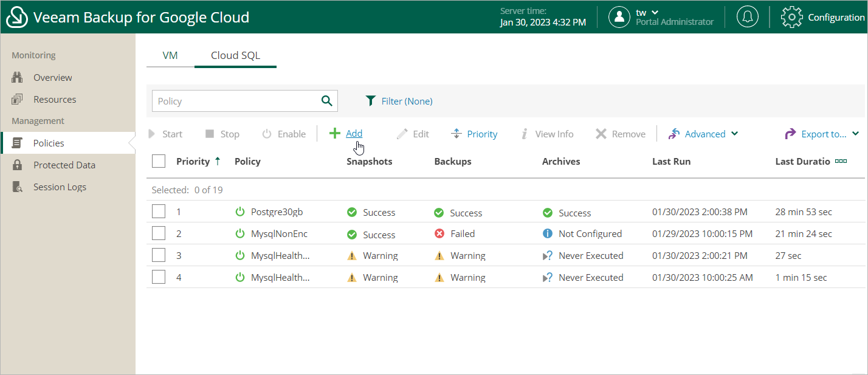Viewport: 868px width, 375px height.
Task: Click the Remove X icon
Action: coord(601,134)
